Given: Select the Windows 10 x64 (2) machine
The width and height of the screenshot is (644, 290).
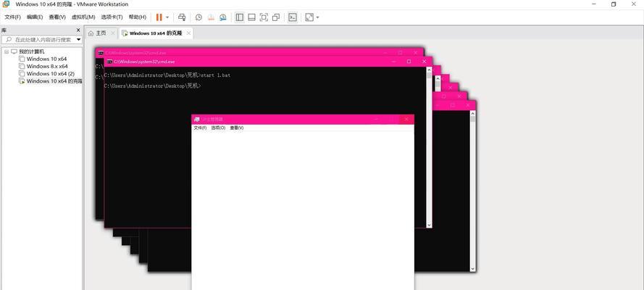Looking at the screenshot, I should (x=51, y=73).
